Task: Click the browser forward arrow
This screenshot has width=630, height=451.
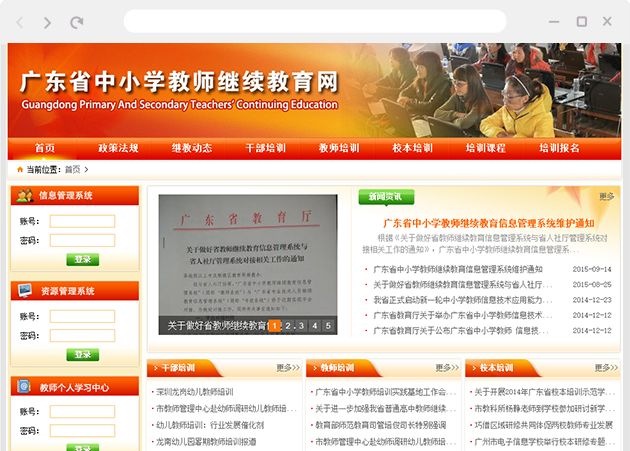Action: [x=47, y=22]
